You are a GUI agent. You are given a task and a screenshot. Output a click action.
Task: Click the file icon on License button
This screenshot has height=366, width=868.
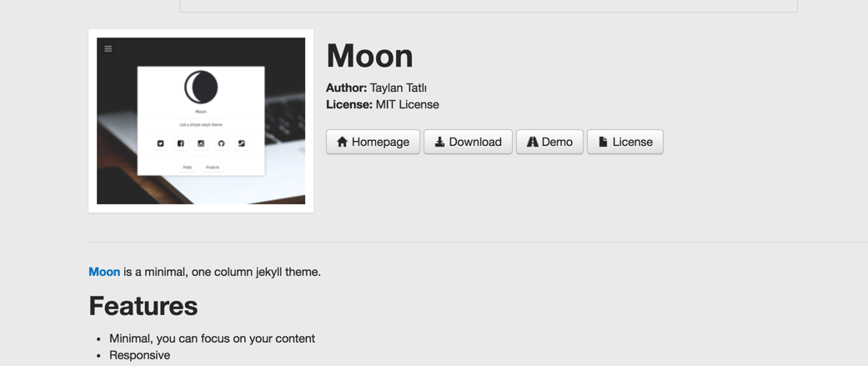click(x=603, y=142)
